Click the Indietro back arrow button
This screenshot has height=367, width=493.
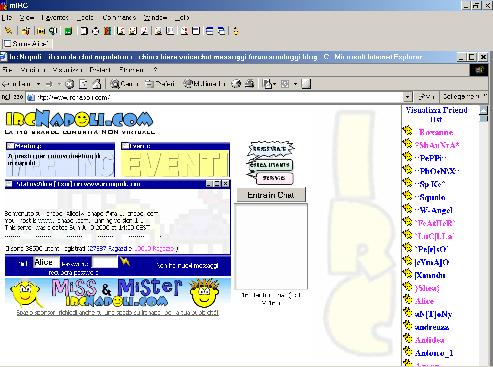pyautogui.click(x=17, y=84)
